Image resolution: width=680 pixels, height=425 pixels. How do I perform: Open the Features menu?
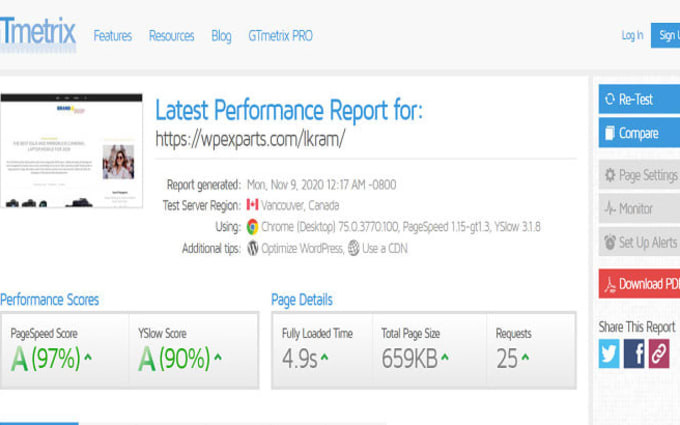click(x=113, y=36)
